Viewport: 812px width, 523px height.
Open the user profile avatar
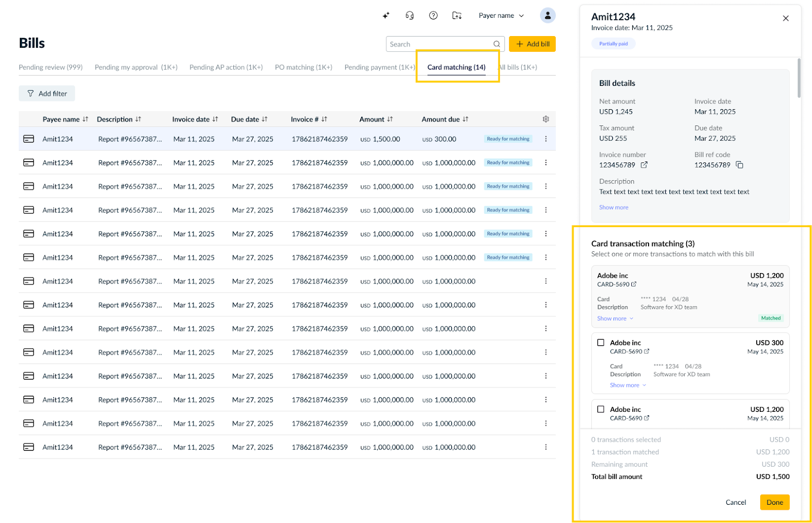[x=548, y=16]
